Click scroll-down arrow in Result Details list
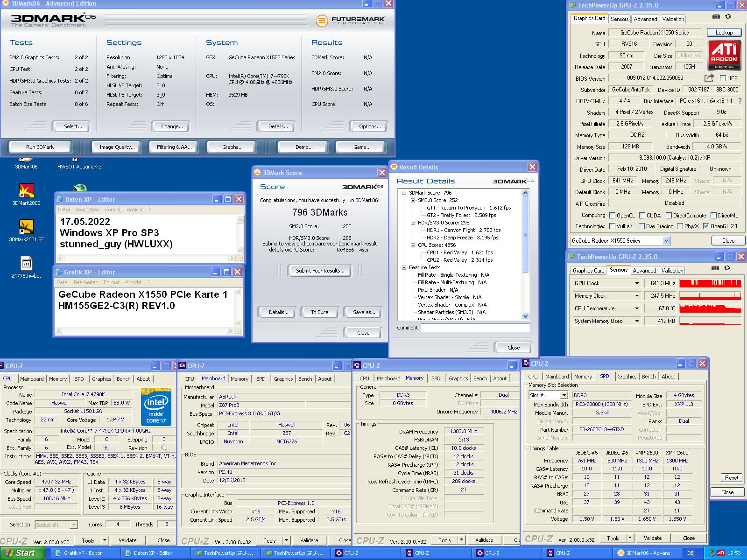The width and height of the screenshot is (747, 560). (525, 316)
